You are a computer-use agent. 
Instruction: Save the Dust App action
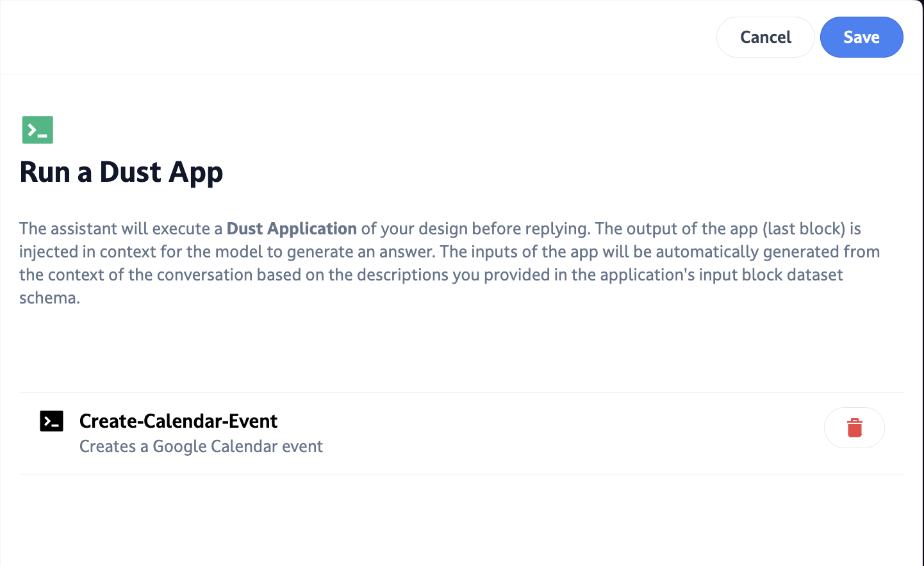(x=861, y=37)
